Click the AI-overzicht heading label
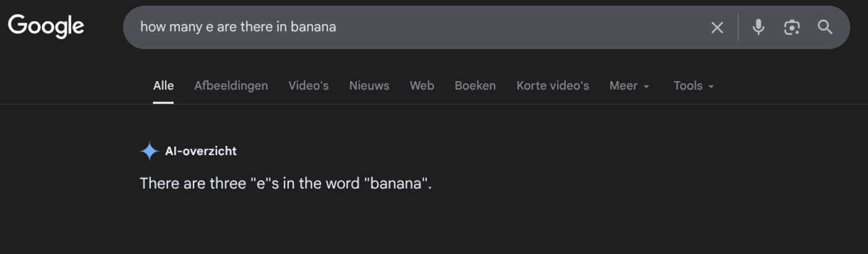 201,151
